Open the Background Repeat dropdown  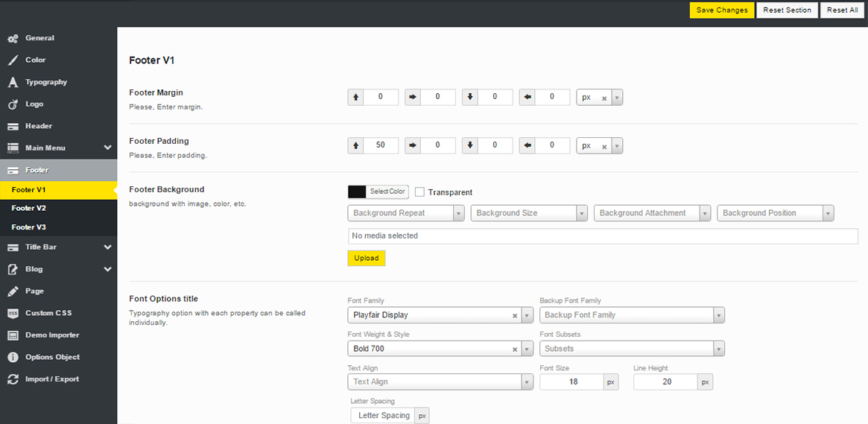406,213
